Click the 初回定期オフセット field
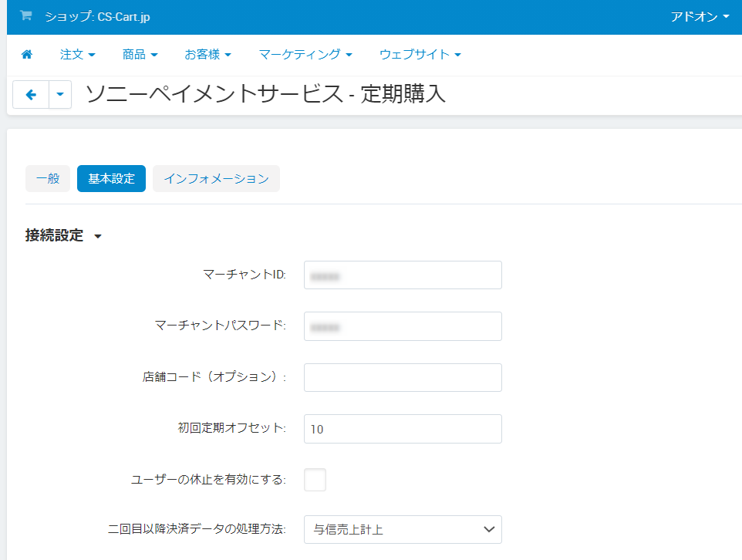 click(x=403, y=429)
